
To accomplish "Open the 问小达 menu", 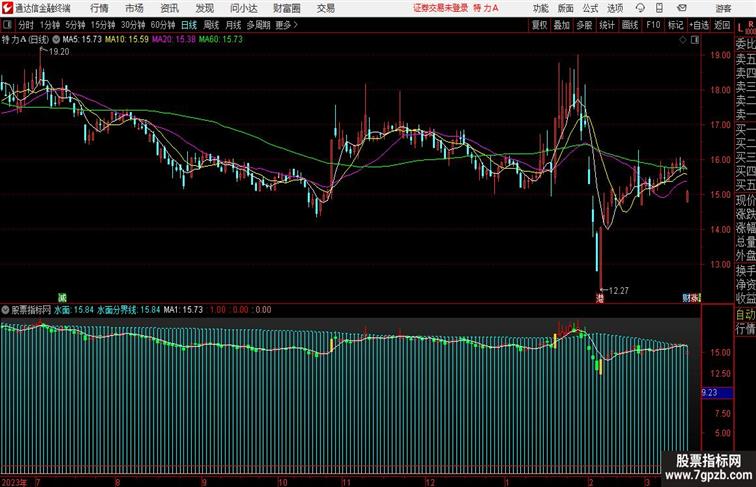I will tap(244, 8).
